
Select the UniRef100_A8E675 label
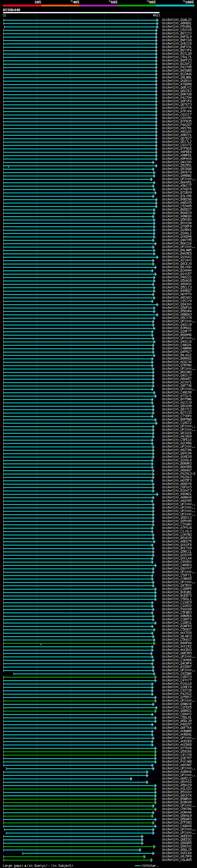(177, 542)
